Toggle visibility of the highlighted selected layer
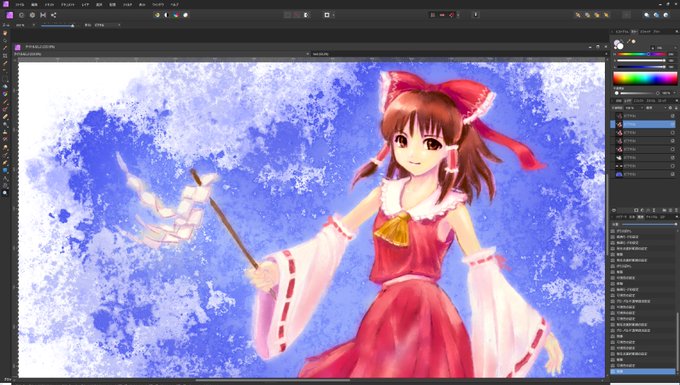The image size is (680, 385). tap(673, 124)
